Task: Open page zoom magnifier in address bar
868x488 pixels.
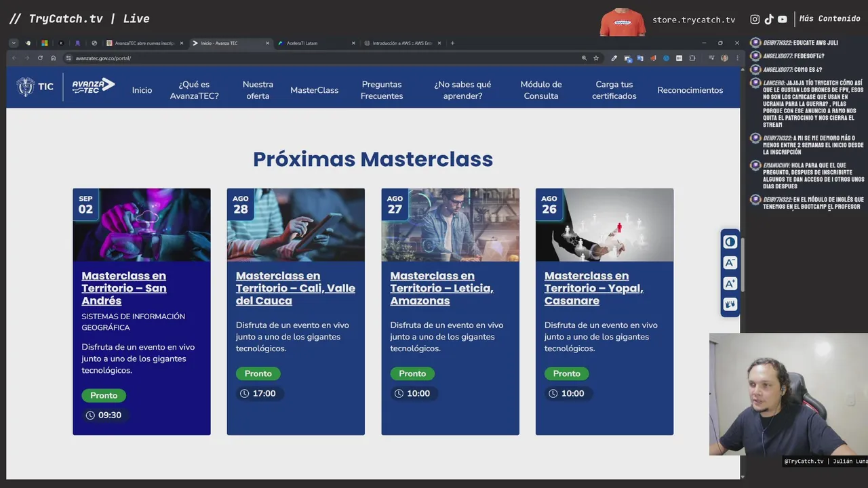Action: click(x=584, y=58)
